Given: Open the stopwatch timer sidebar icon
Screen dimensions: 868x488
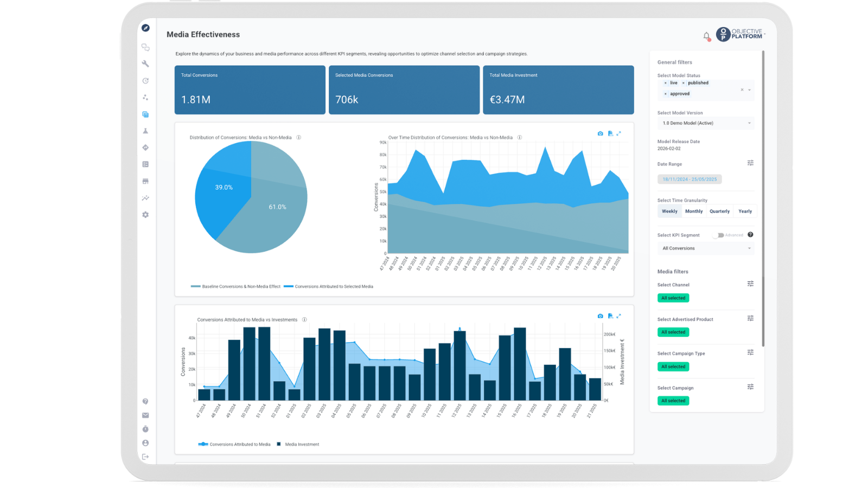Looking at the screenshot, I should pos(145,429).
